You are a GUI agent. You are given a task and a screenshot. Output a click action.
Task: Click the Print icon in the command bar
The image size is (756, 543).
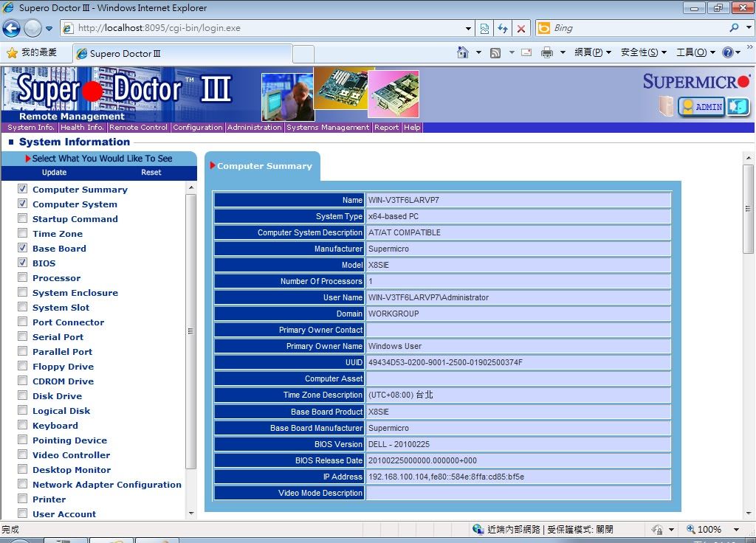[x=547, y=52]
